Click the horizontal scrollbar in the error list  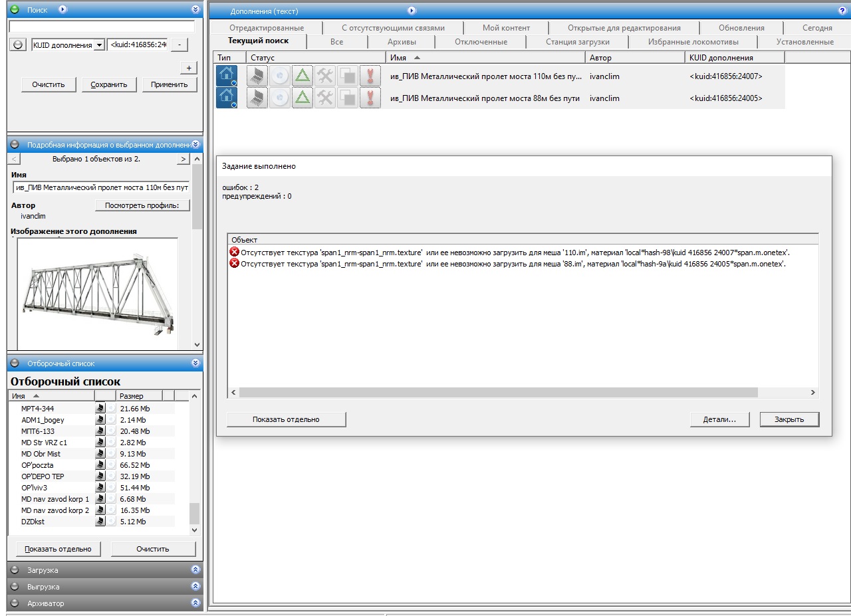499,393
